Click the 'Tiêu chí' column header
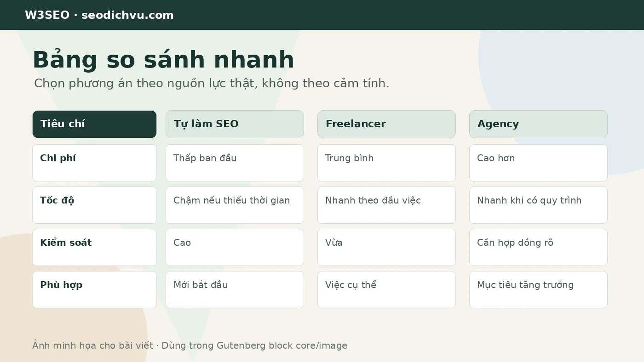The height and width of the screenshot is (362, 644). [94, 124]
